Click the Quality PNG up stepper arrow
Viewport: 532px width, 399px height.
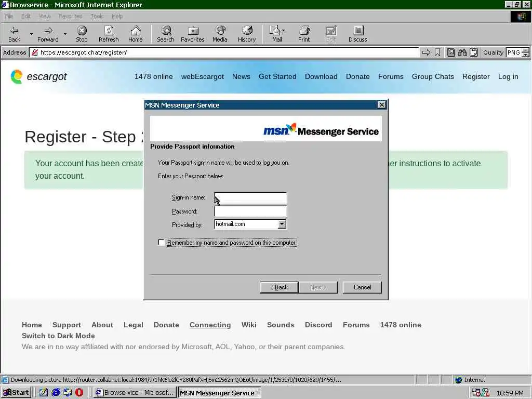click(x=526, y=50)
